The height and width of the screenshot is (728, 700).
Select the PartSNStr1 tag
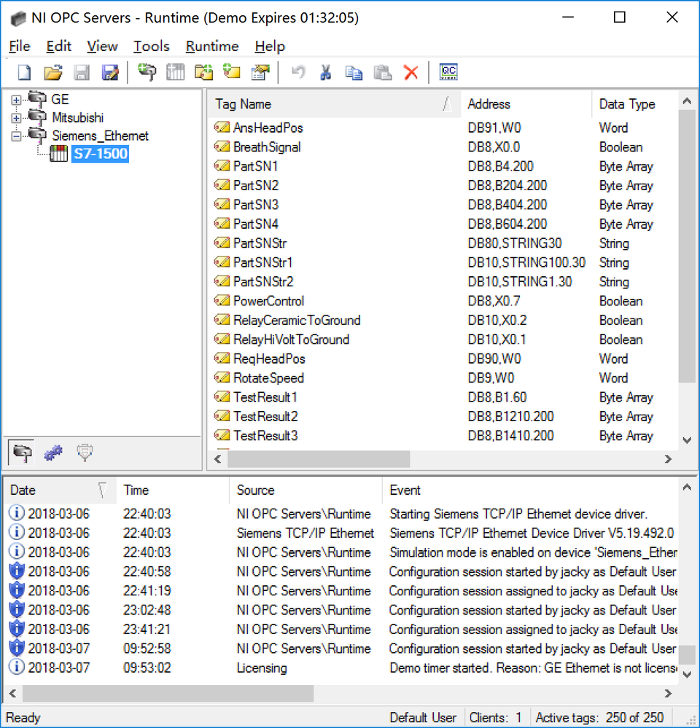(x=263, y=262)
